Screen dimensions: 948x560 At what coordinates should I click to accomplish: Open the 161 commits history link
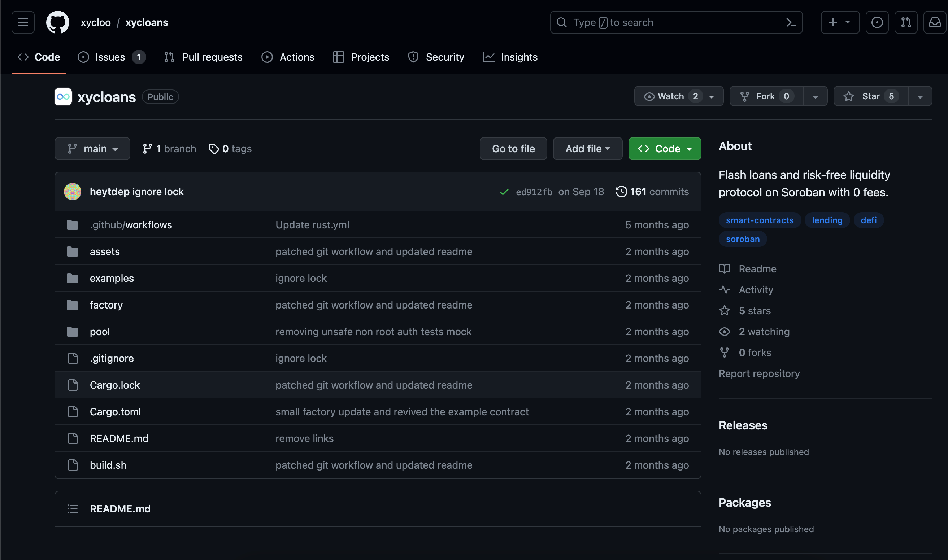(x=652, y=192)
